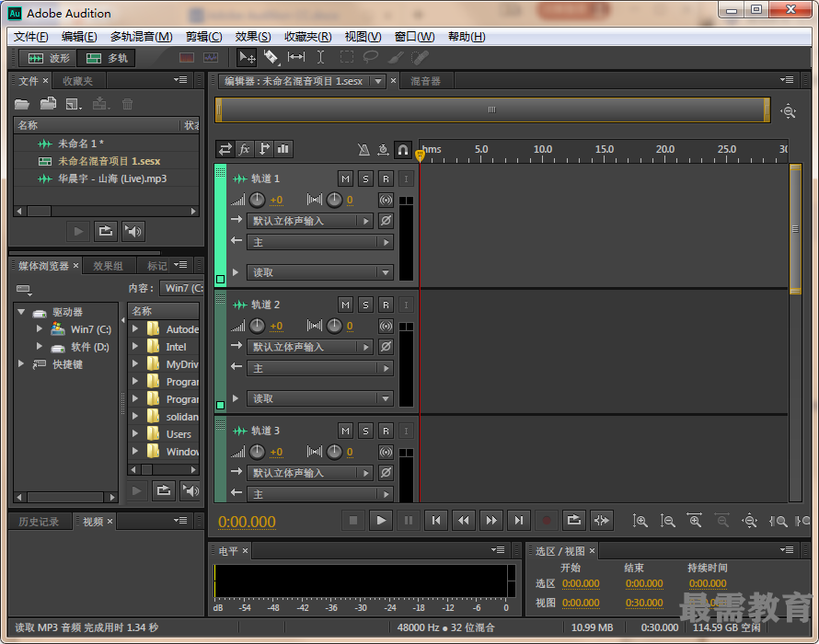Viewport: 819px width, 644px height.
Task: Select the Slip tool
Action: tap(296, 57)
